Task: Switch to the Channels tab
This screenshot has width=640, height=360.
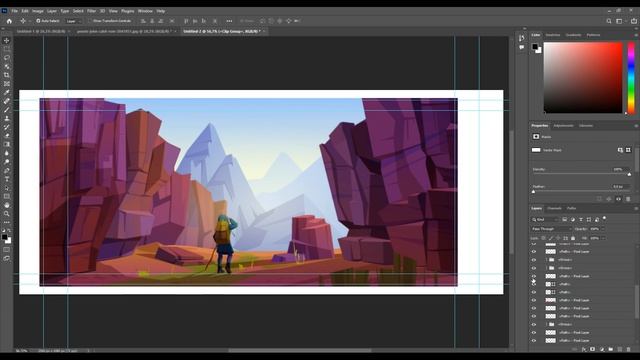Action: click(x=554, y=208)
